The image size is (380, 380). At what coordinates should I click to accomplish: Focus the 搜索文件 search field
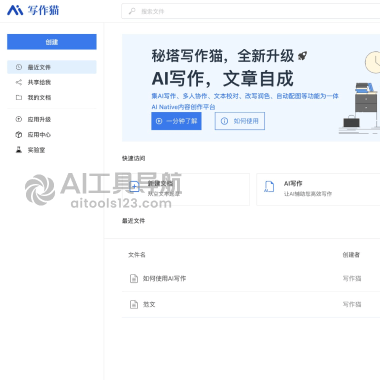tap(251, 11)
